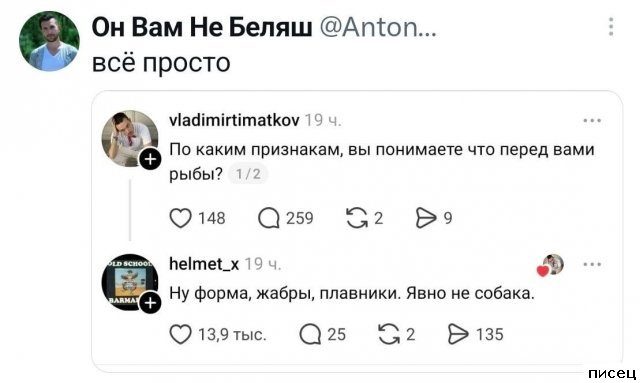
Task: Open comments on vladimirtimatkov's post with 259 replies
Action: tap(269, 218)
